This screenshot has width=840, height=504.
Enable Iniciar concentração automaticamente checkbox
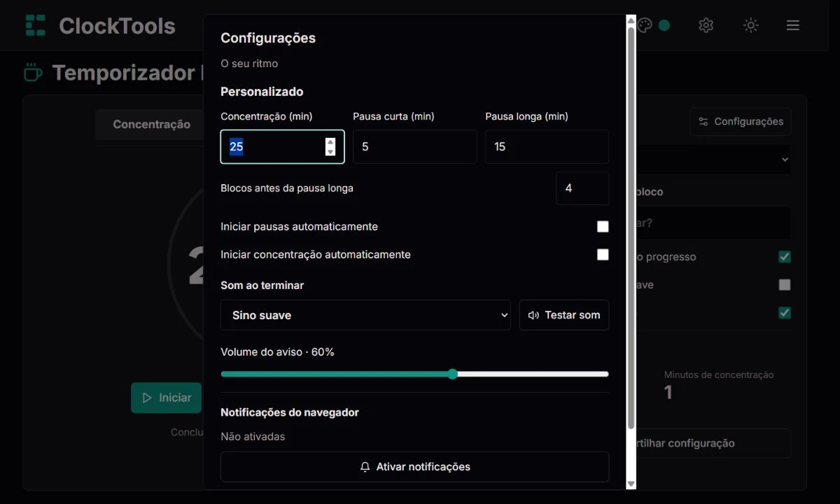point(603,255)
